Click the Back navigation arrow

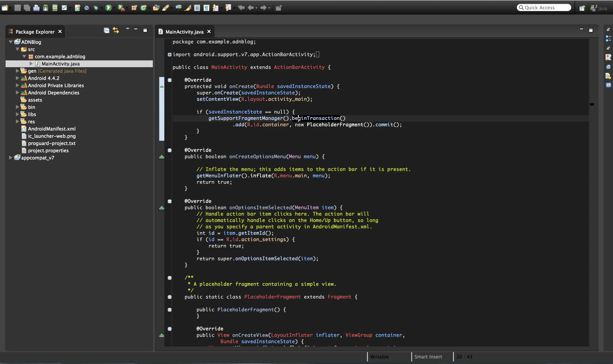point(251,8)
